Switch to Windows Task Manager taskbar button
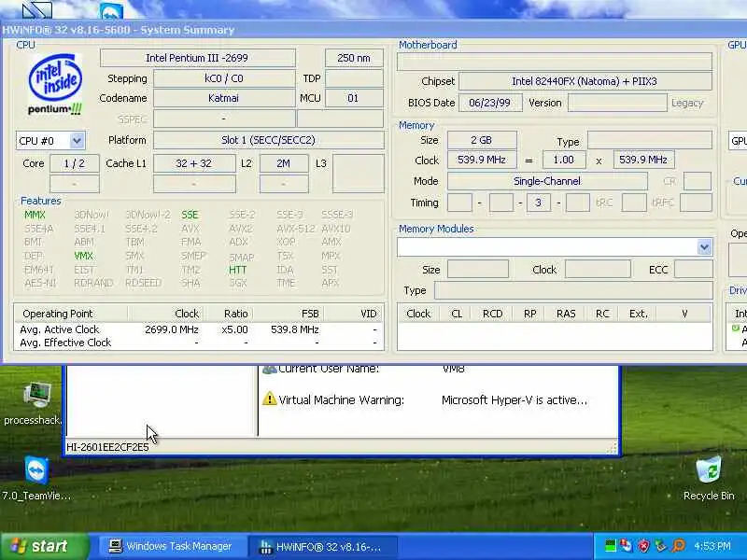 click(172, 546)
